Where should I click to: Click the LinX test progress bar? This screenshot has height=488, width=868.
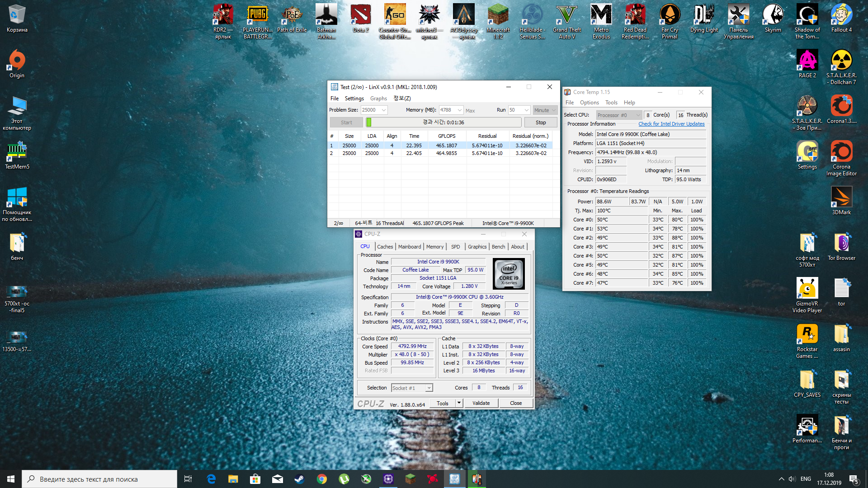(443, 122)
